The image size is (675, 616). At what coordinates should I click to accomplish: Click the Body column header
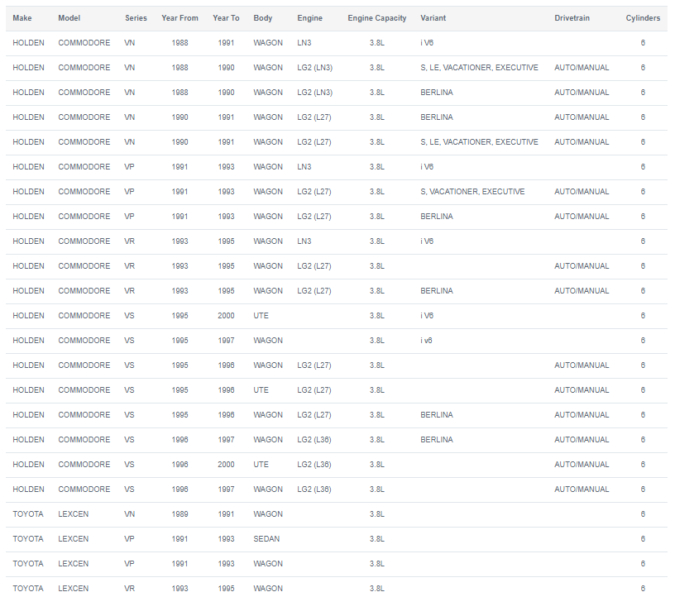tap(262, 18)
